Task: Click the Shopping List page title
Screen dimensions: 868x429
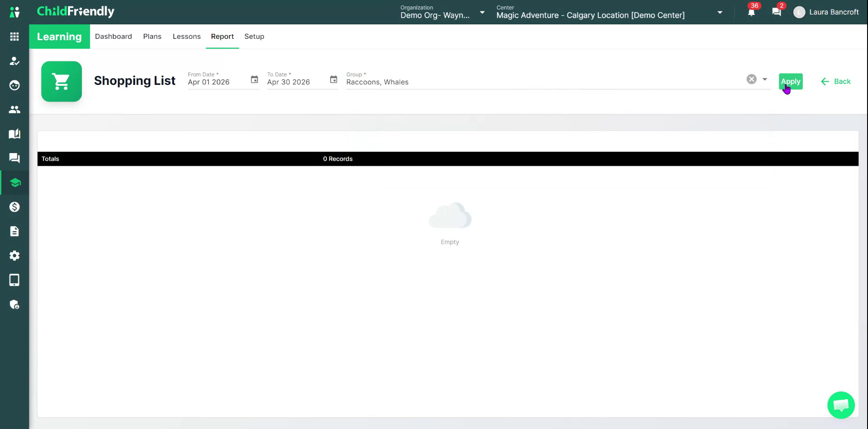Action: pos(135,81)
